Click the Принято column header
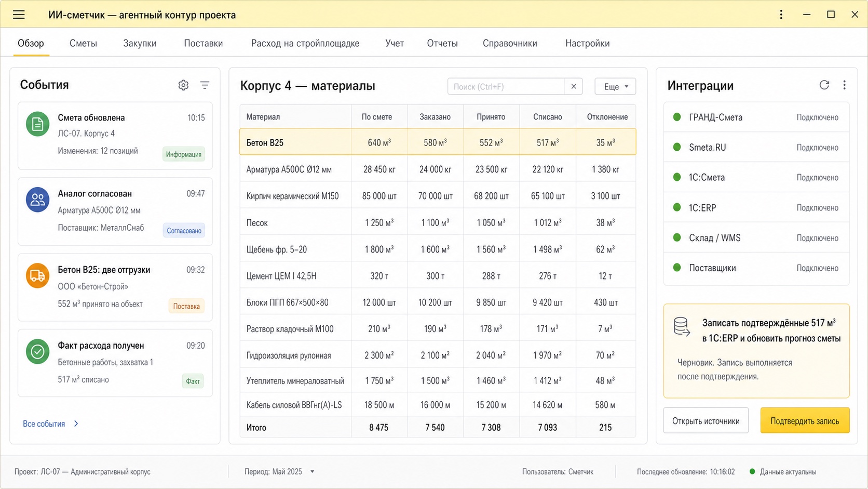The width and height of the screenshot is (868, 489). pyautogui.click(x=491, y=117)
